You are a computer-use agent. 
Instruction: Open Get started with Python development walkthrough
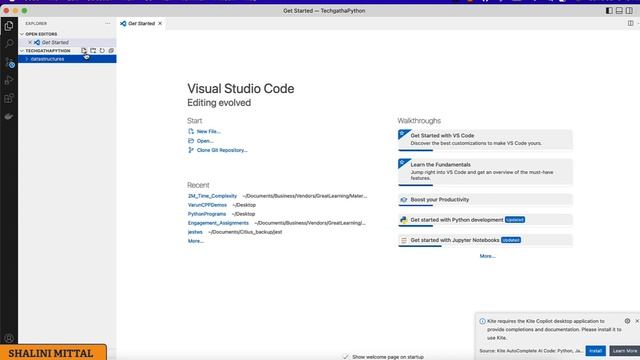485,220
